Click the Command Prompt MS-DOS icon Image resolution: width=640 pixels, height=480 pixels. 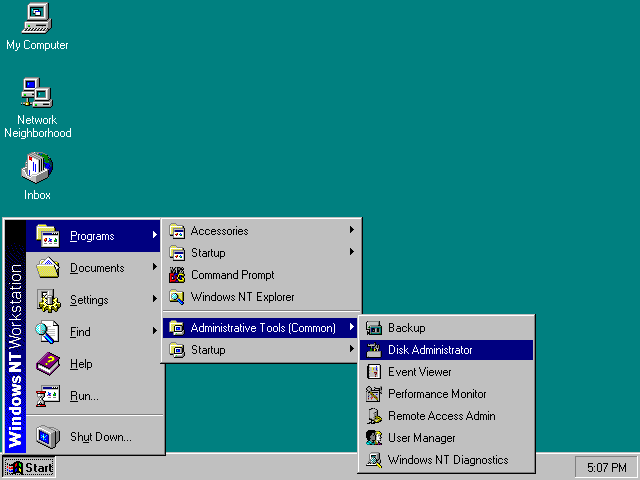click(x=177, y=275)
